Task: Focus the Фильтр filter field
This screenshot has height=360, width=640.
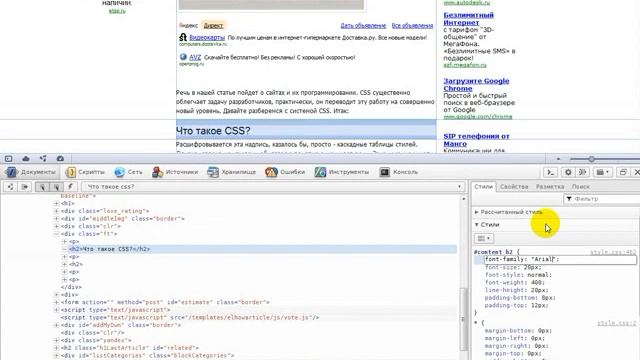Action: click(x=601, y=199)
